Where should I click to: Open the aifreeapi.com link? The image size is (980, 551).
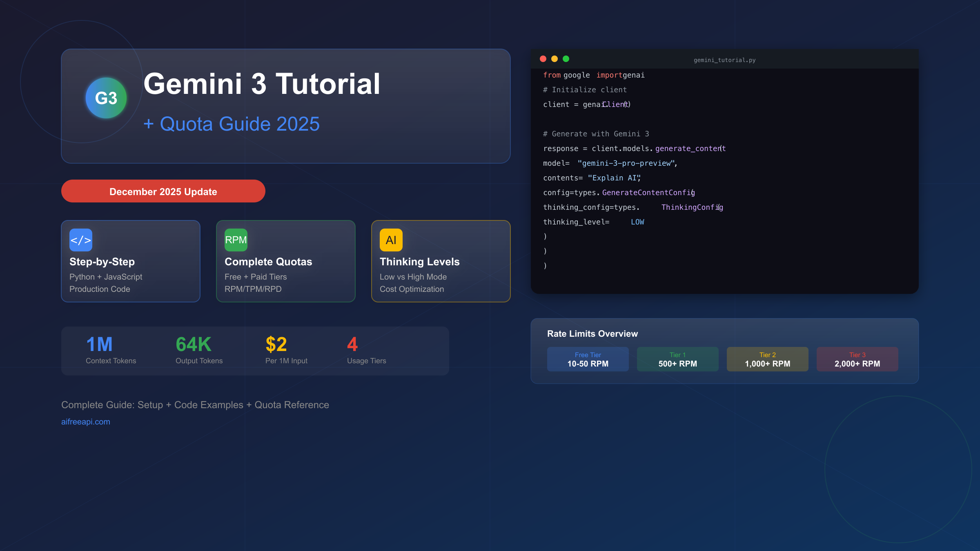coord(85,421)
